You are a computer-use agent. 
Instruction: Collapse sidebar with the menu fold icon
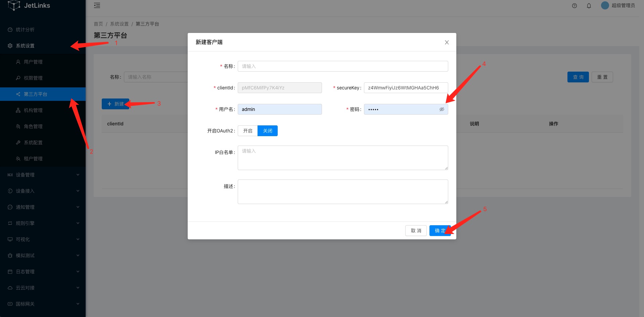coord(97,5)
